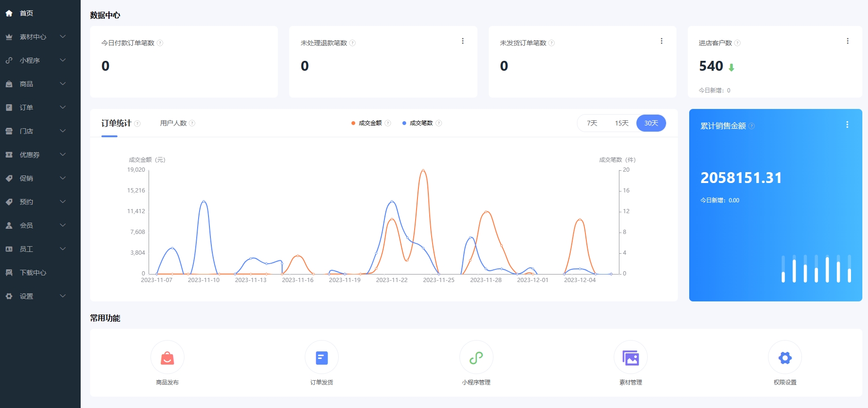Click the 订单发货 label
Image resolution: width=868 pixels, height=408 pixels.
coord(322,383)
